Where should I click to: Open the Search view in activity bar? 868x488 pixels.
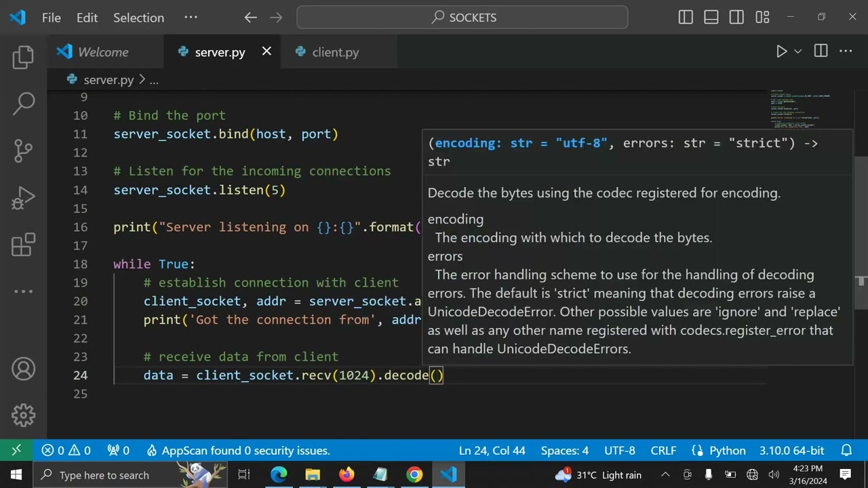pos(23,104)
